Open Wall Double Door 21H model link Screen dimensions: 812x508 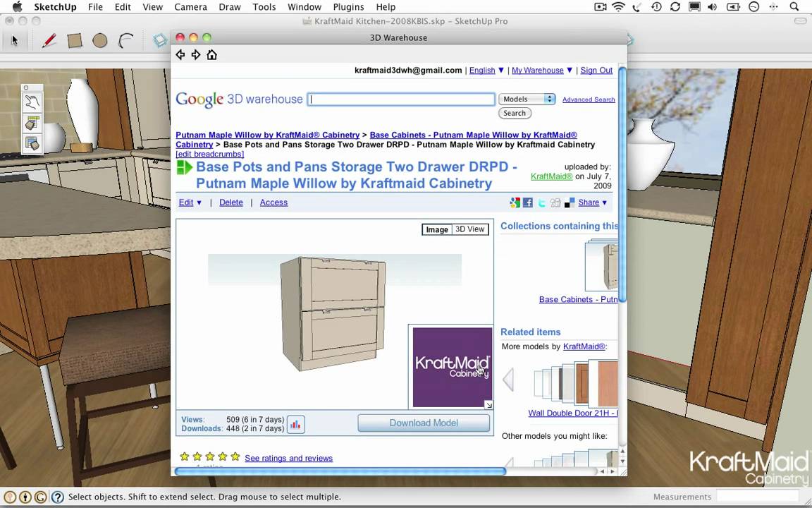[573, 413]
